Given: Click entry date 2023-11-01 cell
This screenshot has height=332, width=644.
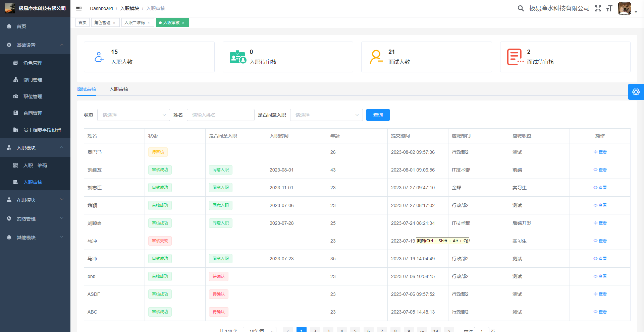Looking at the screenshot, I should [281, 188].
